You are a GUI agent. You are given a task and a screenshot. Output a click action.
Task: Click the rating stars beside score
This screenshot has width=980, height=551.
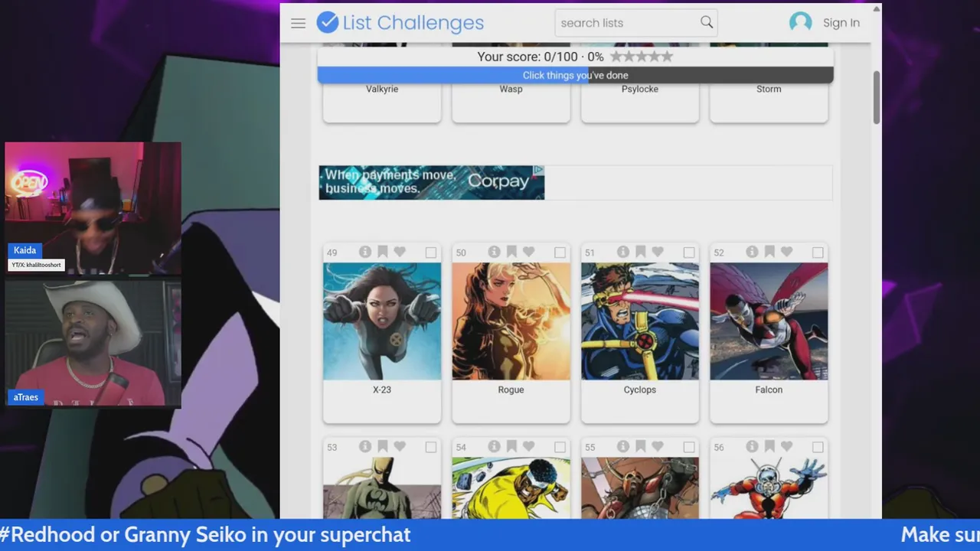642,57
